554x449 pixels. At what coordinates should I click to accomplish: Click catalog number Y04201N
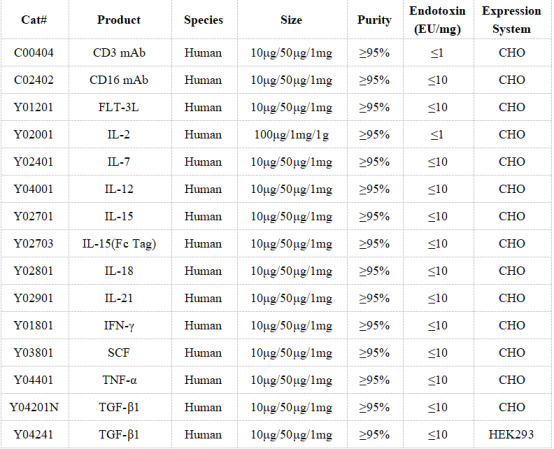pos(34,407)
